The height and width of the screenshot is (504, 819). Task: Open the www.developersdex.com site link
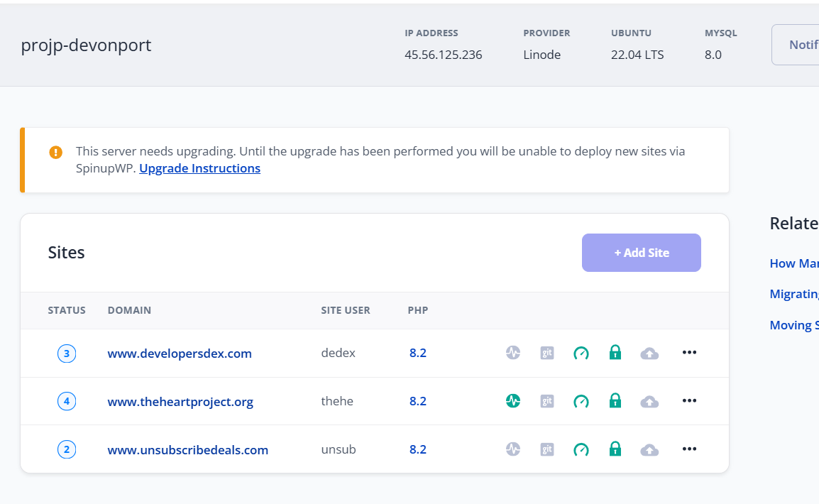pos(180,354)
